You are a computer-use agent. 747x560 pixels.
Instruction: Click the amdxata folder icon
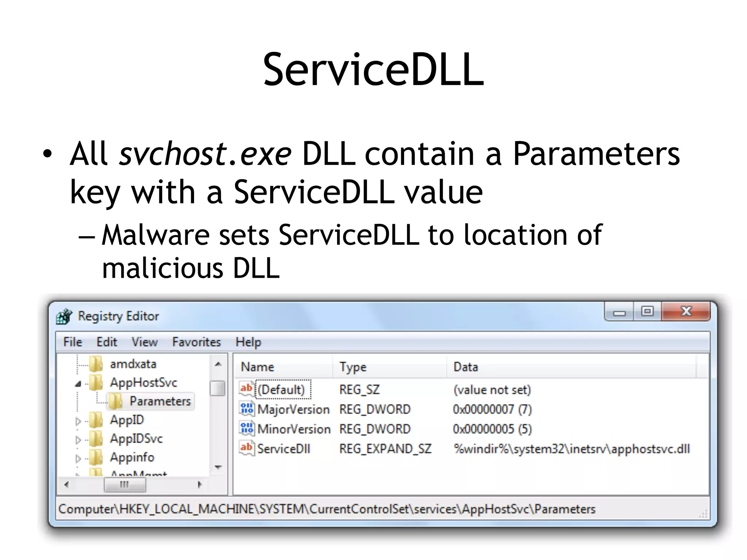(x=96, y=364)
